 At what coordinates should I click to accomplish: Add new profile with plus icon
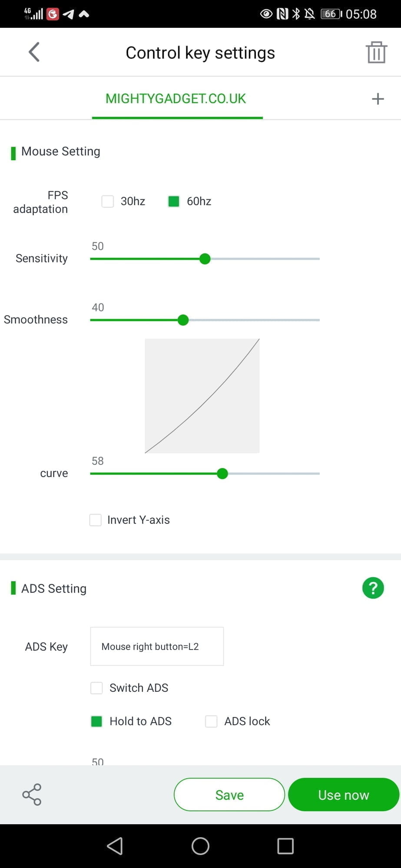[x=378, y=99]
